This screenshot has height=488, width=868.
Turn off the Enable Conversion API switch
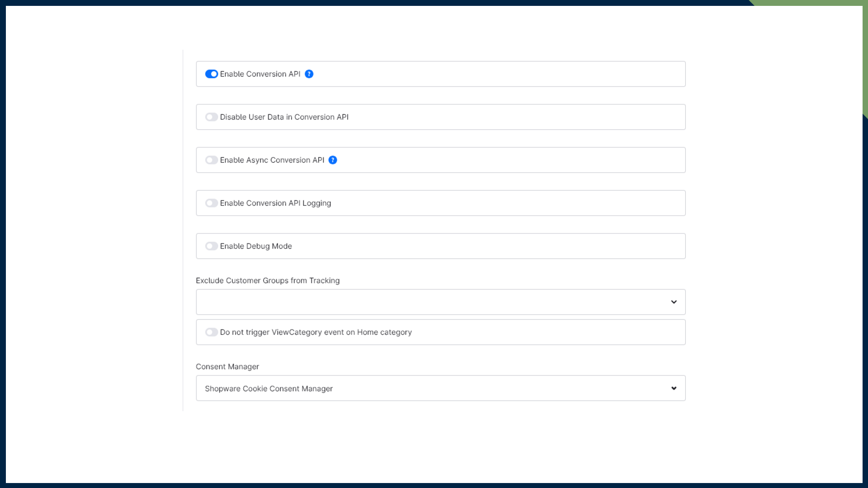[211, 74]
